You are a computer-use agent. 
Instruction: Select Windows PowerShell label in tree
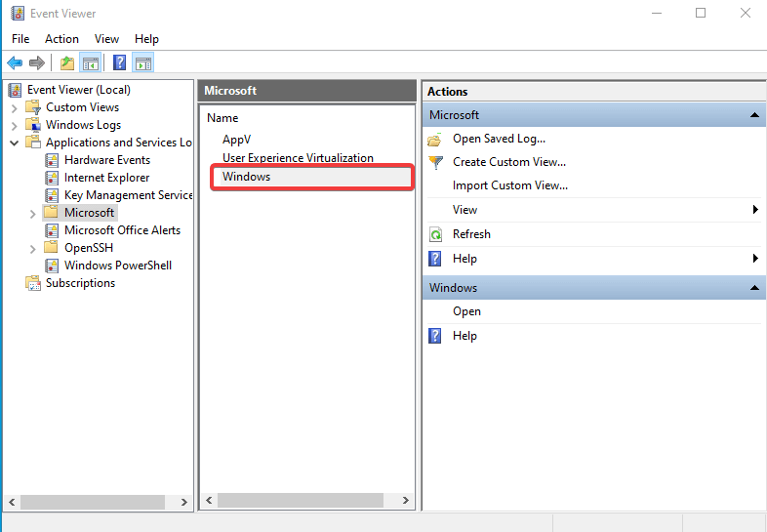click(118, 266)
